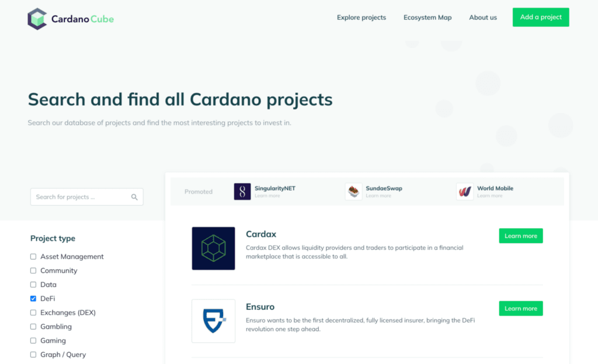Click the Ensuro shield logo thumbnail
Screen dimensions: 598x364
[214, 321]
